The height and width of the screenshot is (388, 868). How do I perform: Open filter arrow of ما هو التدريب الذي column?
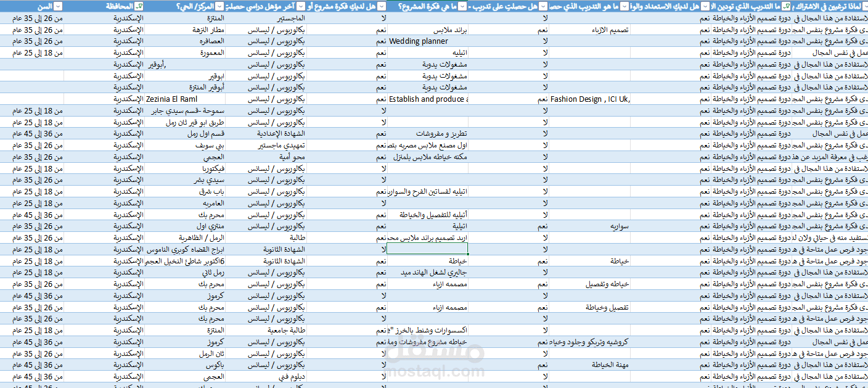[625, 6]
